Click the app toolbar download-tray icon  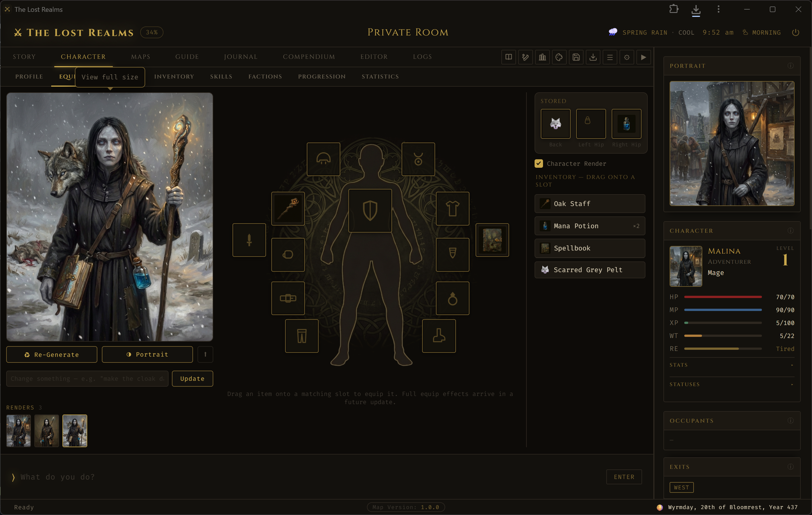[593, 57]
